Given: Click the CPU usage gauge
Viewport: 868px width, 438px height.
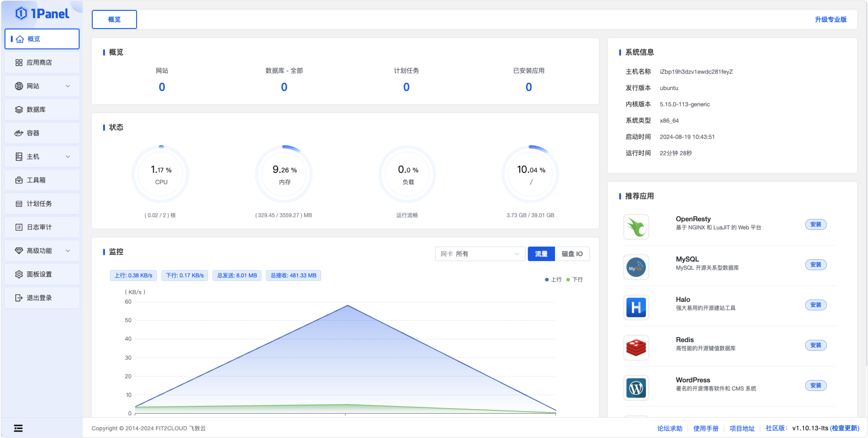Looking at the screenshot, I should [161, 174].
